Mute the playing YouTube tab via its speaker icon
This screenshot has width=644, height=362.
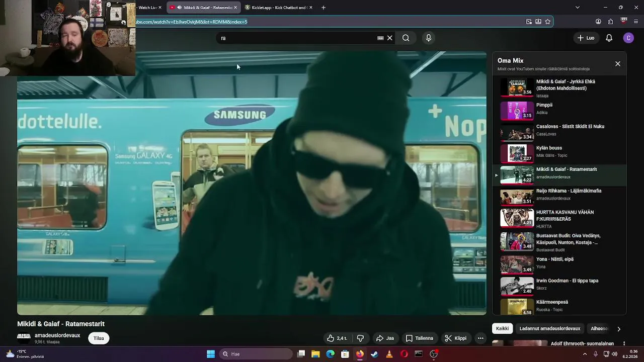click(179, 8)
